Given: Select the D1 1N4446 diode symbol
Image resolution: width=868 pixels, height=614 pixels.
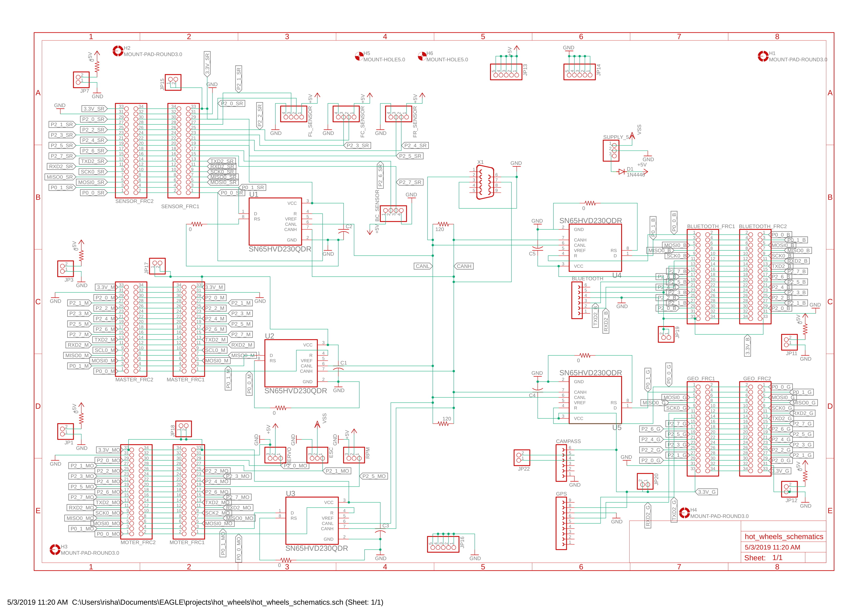Looking at the screenshot, I should pyautogui.click(x=621, y=172).
